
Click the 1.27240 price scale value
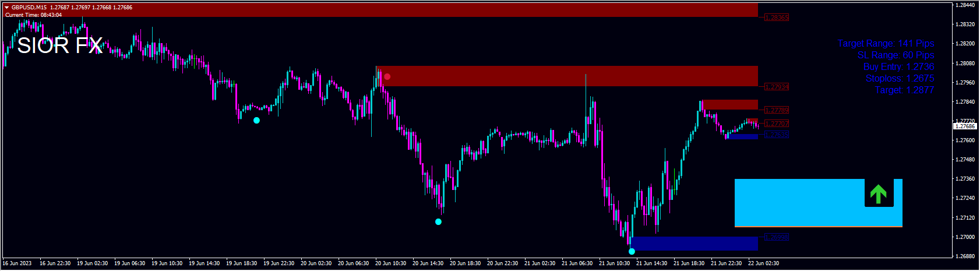point(966,198)
